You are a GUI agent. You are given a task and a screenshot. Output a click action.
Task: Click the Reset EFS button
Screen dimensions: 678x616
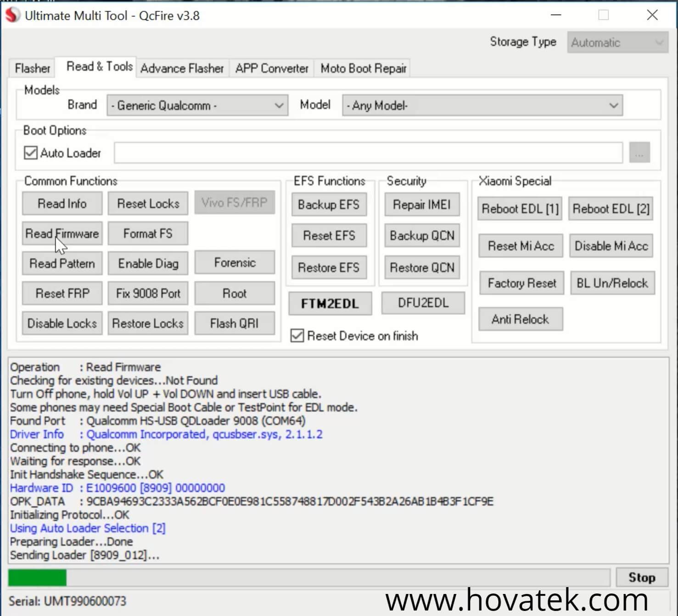click(x=329, y=235)
